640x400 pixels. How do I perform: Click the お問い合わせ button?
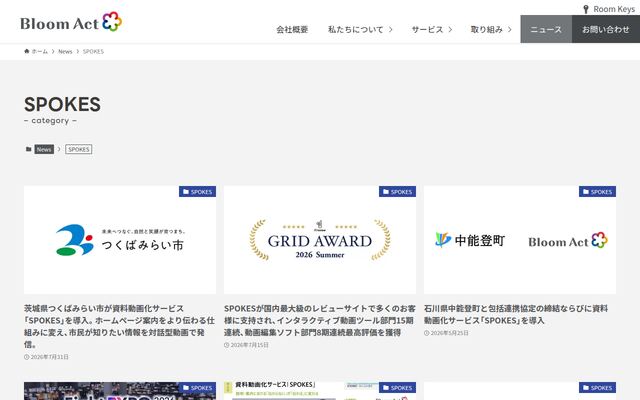(x=606, y=29)
